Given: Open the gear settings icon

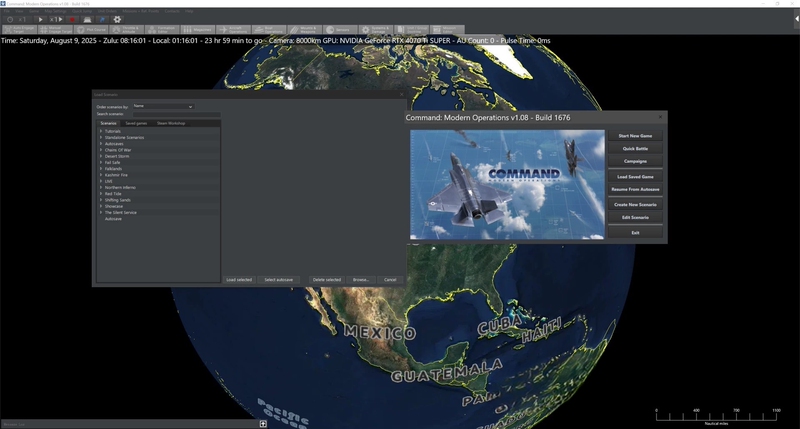Looking at the screenshot, I should point(117,19).
